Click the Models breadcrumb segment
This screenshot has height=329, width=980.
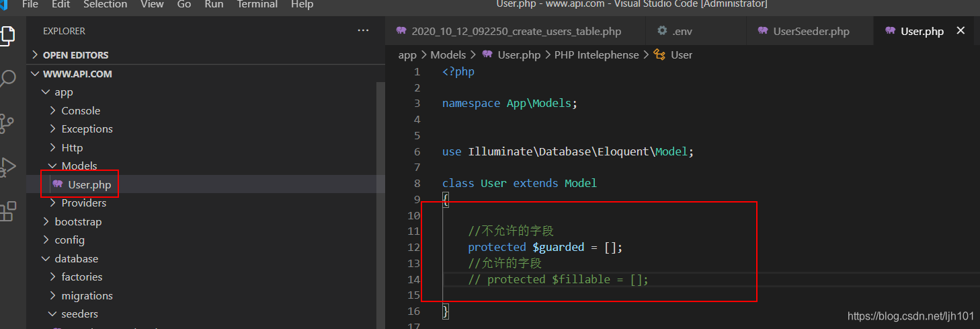point(448,55)
